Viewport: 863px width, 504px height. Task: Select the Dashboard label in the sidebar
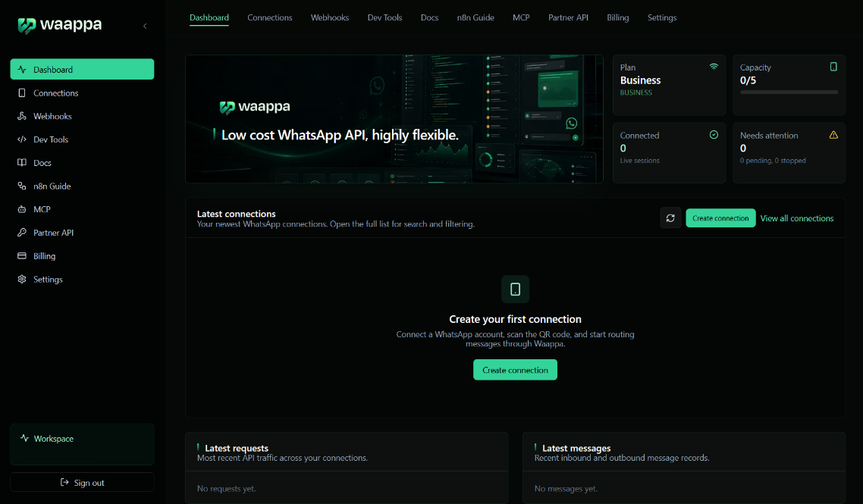pyautogui.click(x=53, y=70)
